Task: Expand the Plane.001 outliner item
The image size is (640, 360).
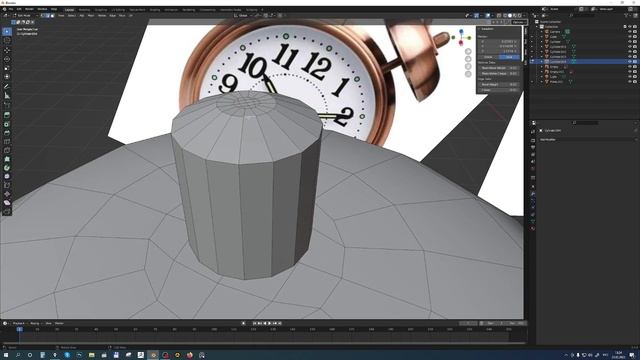Action: (542, 82)
